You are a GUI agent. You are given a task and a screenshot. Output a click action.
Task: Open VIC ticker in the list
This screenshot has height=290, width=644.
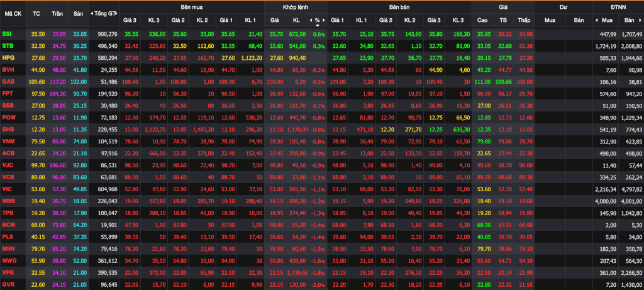tap(6, 189)
